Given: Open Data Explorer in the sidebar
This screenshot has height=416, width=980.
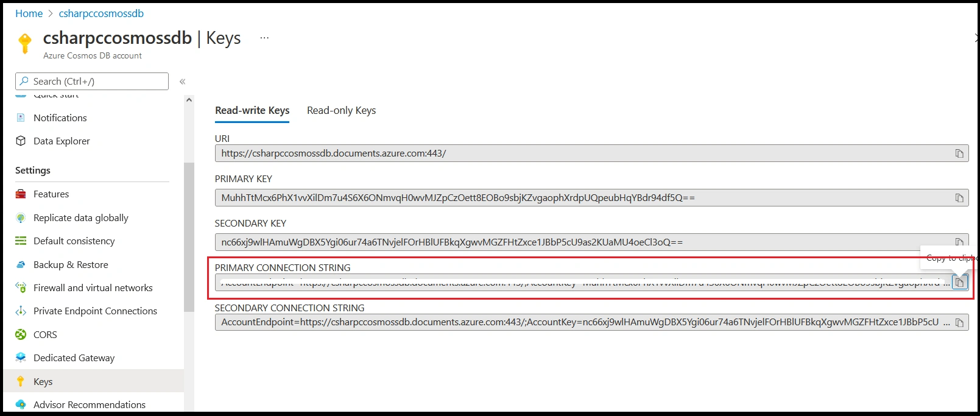Looking at the screenshot, I should point(62,141).
